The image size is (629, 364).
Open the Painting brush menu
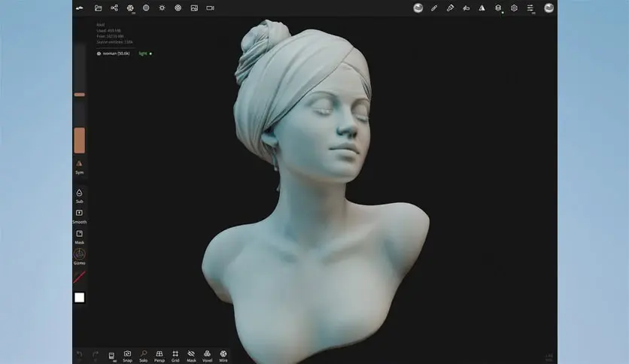450,8
